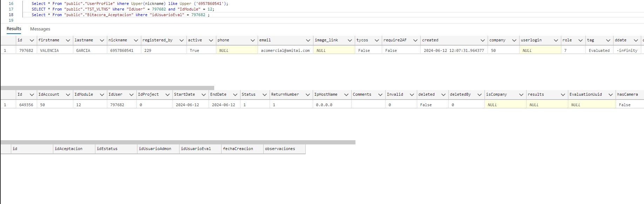This screenshot has height=204, width=644.
Task: Open the IdModule column chevron
Action: pos(102,95)
